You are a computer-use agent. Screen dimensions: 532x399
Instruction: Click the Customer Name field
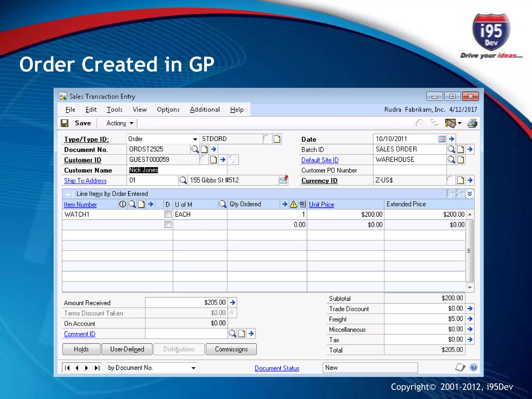coord(177,170)
